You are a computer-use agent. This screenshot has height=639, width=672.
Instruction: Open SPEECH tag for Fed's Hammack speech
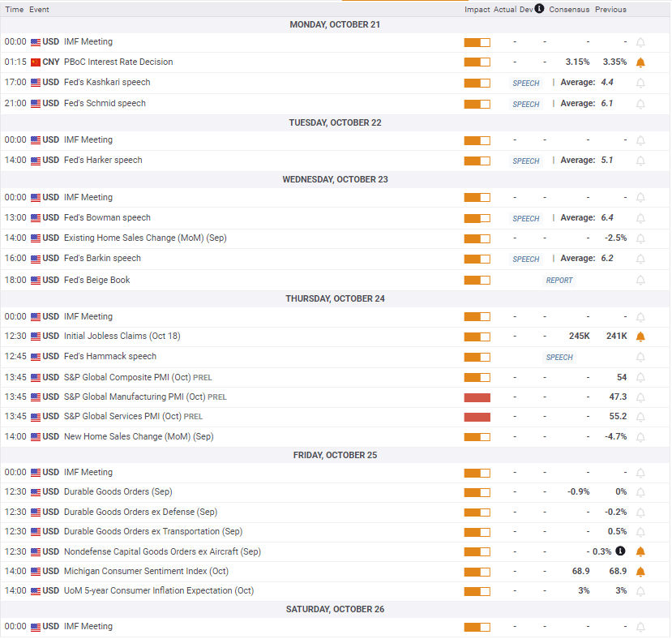coord(559,358)
